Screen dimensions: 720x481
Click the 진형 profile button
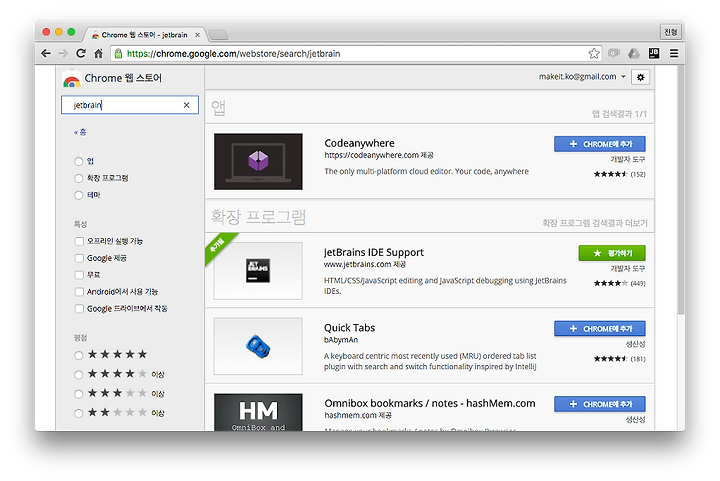point(671,32)
